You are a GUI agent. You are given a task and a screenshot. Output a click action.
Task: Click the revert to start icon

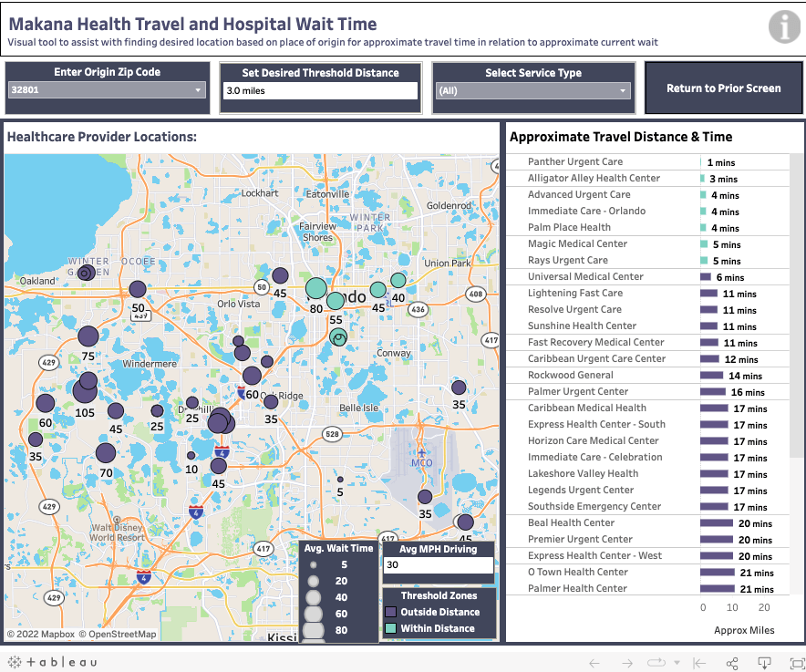click(x=699, y=663)
